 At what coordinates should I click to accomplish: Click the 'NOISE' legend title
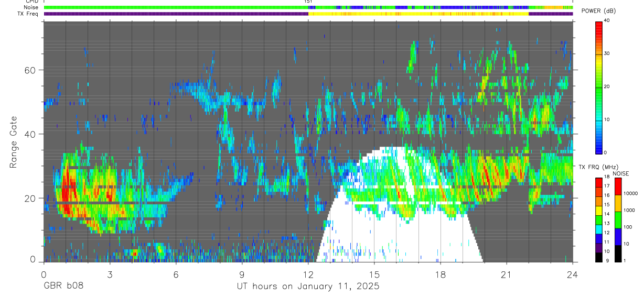click(620, 173)
